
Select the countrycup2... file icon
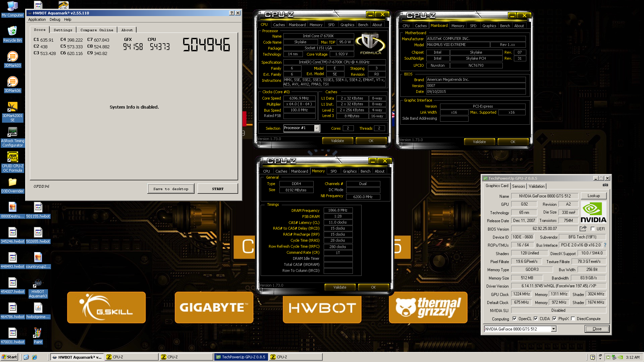(38, 260)
